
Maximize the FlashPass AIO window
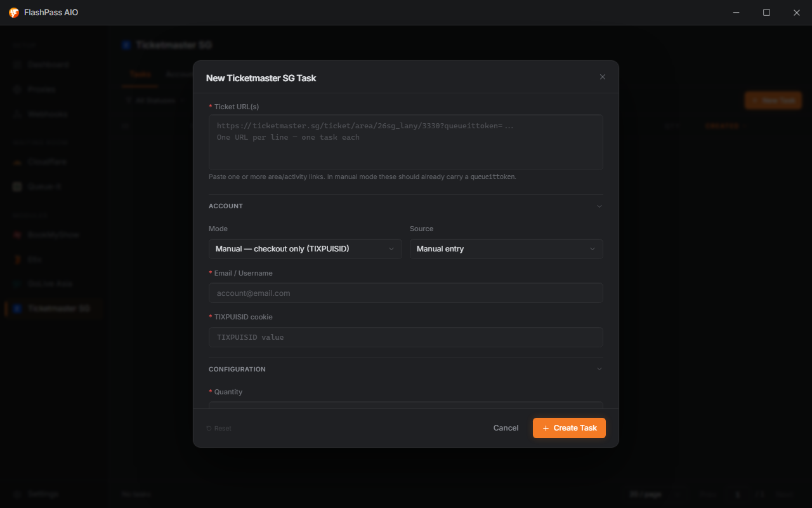(766, 13)
